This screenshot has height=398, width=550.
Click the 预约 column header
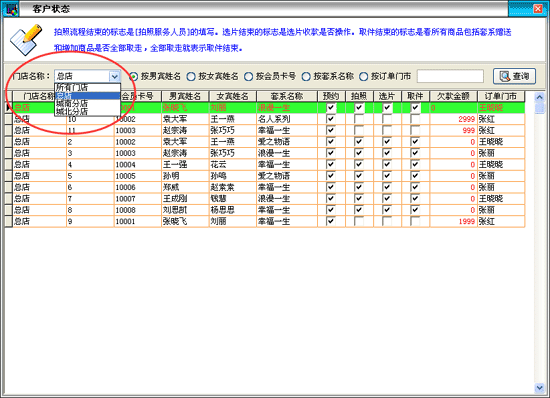pos(331,96)
